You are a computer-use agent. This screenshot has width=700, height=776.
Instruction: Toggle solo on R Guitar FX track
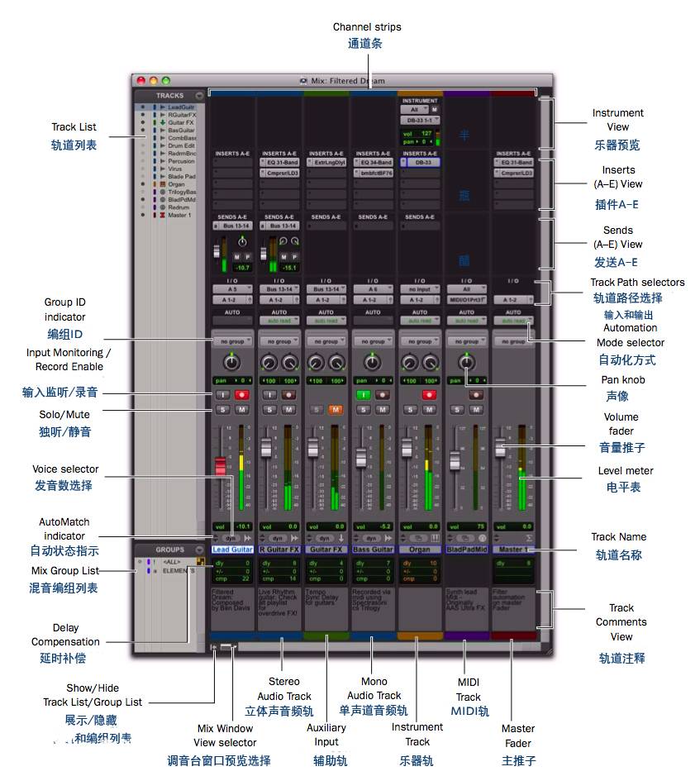point(269,409)
